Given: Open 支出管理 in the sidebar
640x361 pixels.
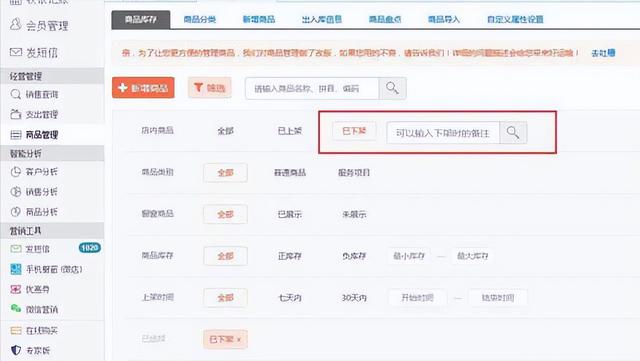Looking at the screenshot, I should click(34, 114).
